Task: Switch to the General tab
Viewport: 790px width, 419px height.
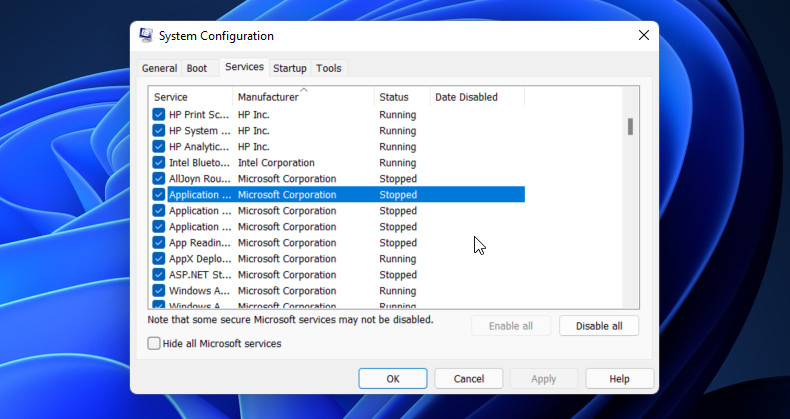Action: pos(159,68)
